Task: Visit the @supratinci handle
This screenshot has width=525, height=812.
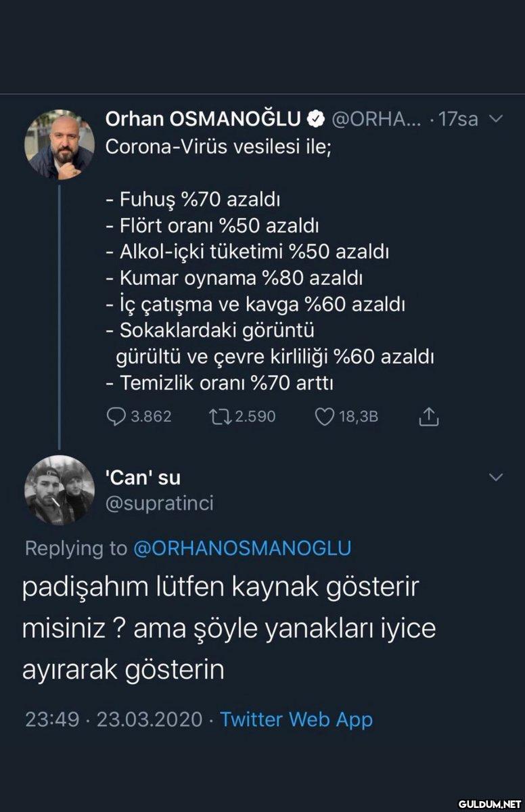Action: tap(160, 503)
